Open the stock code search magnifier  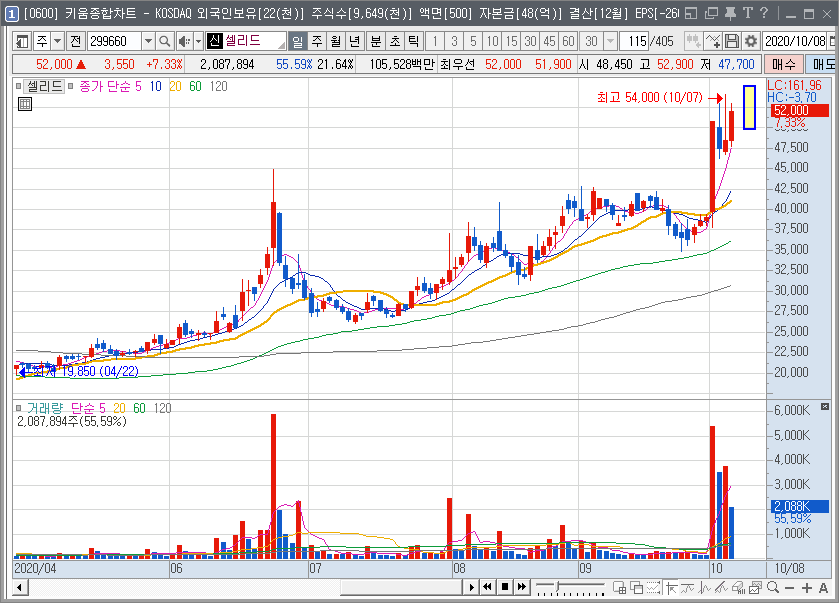tap(165, 41)
